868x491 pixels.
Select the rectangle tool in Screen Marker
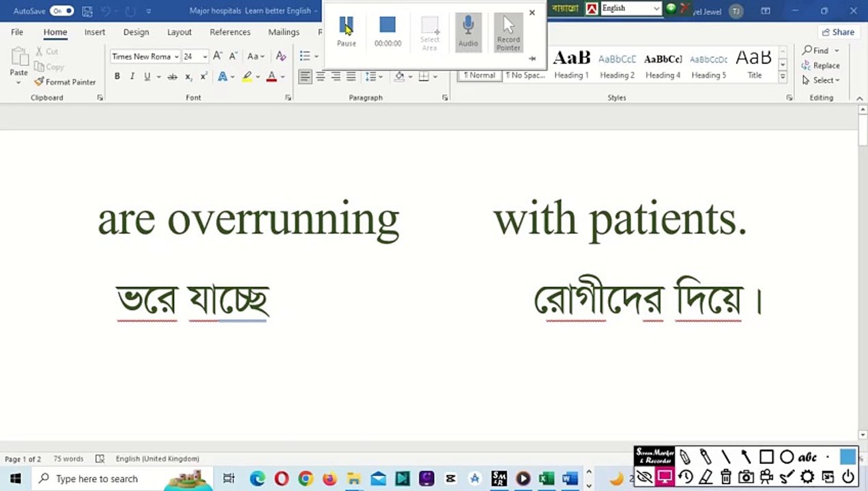click(766, 457)
